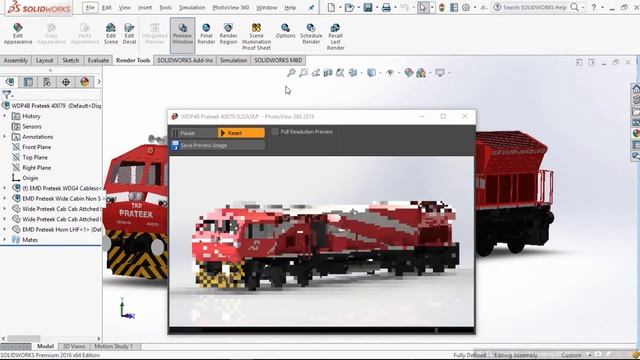The width and height of the screenshot is (640, 360).
Task: Open PhotoView Options
Action: click(285, 31)
